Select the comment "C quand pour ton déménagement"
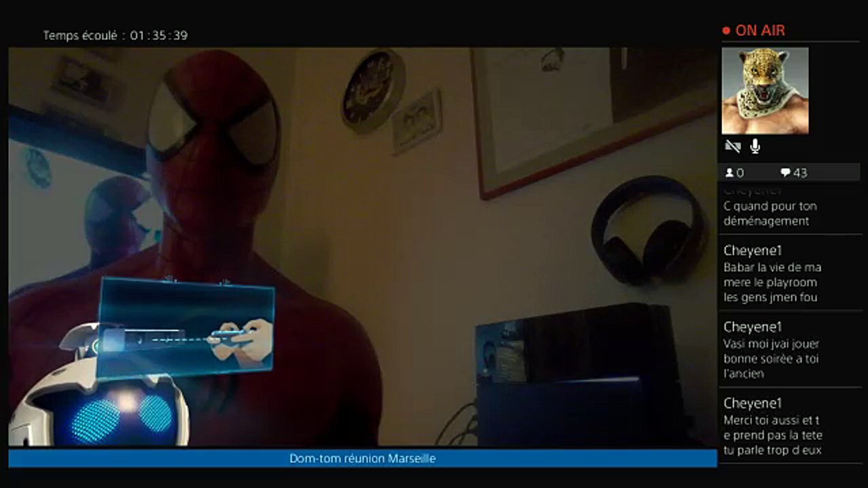 tap(770, 213)
